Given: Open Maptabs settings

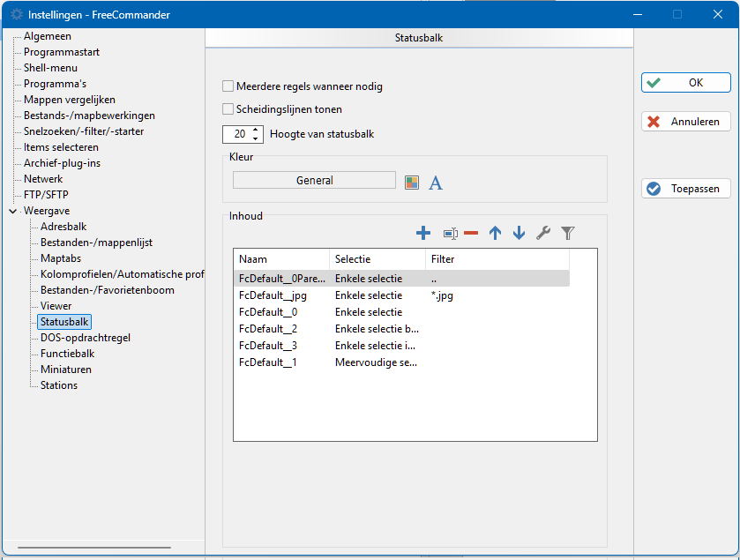Looking at the screenshot, I should pyautogui.click(x=60, y=258).
